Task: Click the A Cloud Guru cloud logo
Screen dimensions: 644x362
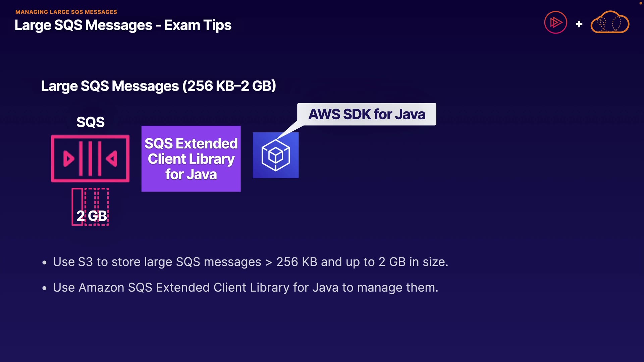Action: pos(610,22)
